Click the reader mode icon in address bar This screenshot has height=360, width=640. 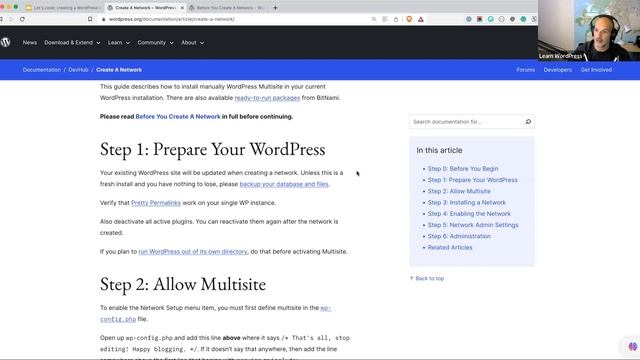tap(385, 19)
